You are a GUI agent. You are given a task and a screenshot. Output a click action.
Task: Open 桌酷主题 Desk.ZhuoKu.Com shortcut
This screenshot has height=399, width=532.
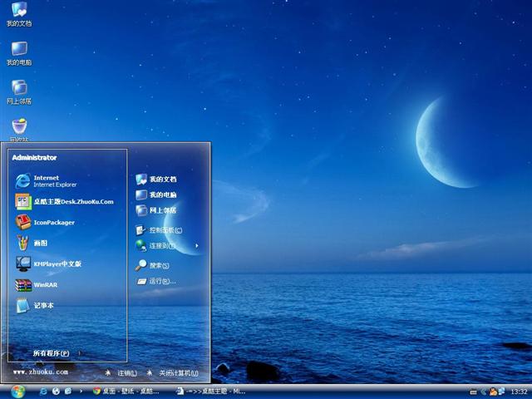pyautogui.click(x=72, y=201)
